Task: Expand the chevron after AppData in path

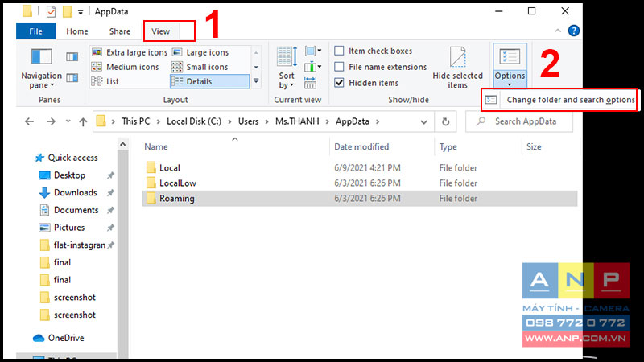Action: tap(377, 121)
